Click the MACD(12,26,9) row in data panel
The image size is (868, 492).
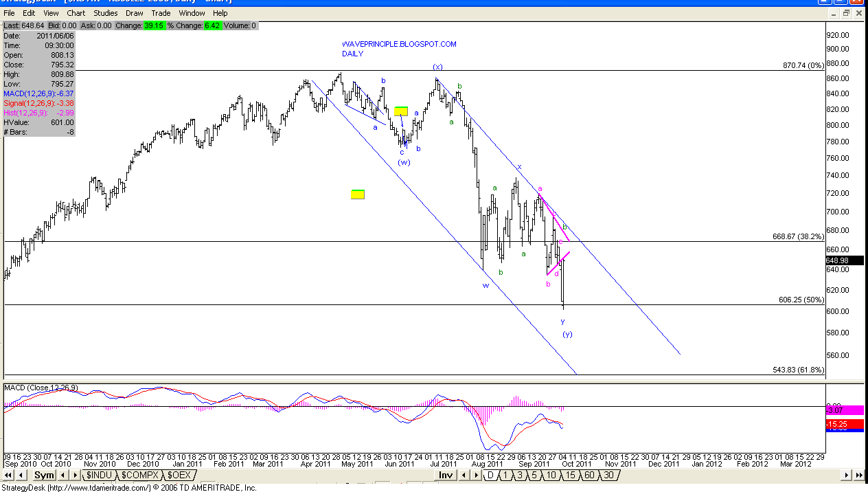(x=38, y=93)
